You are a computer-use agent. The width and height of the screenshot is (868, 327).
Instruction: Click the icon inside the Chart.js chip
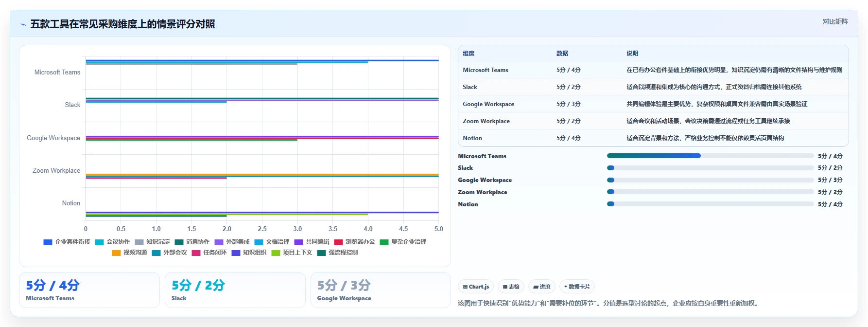pyautogui.click(x=465, y=287)
